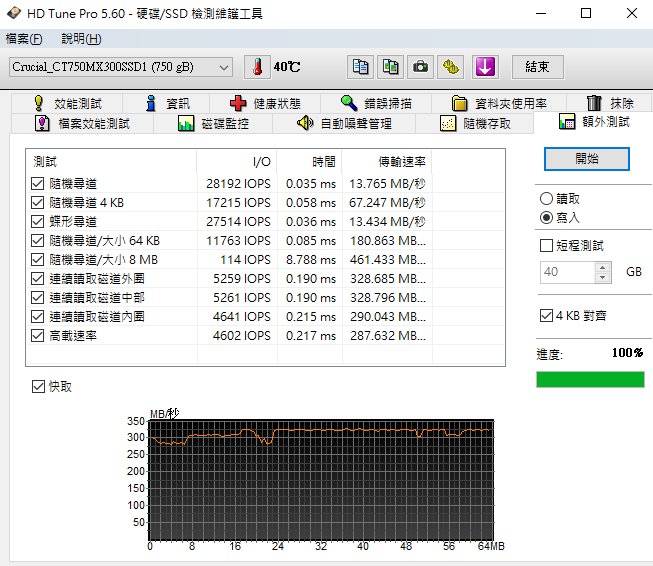Click the purple download arrow icon

pyautogui.click(x=485, y=67)
